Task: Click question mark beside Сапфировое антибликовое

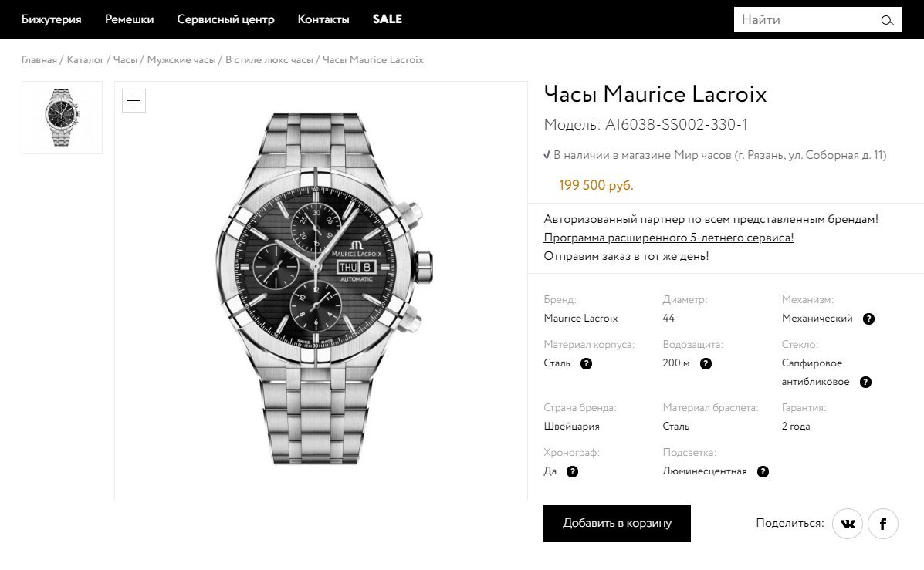Action: pyautogui.click(x=865, y=382)
